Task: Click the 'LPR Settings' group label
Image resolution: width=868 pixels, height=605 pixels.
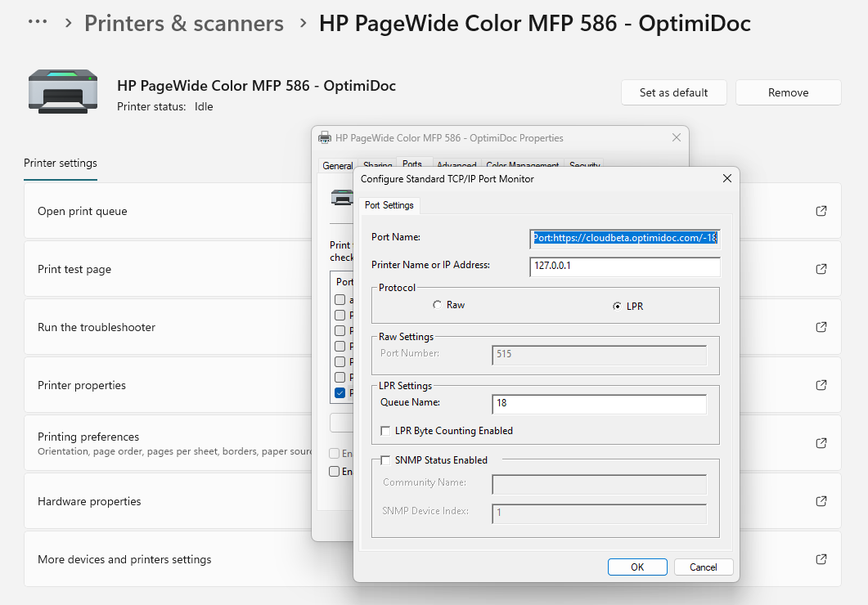Action: pyautogui.click(x=405, y=385)
